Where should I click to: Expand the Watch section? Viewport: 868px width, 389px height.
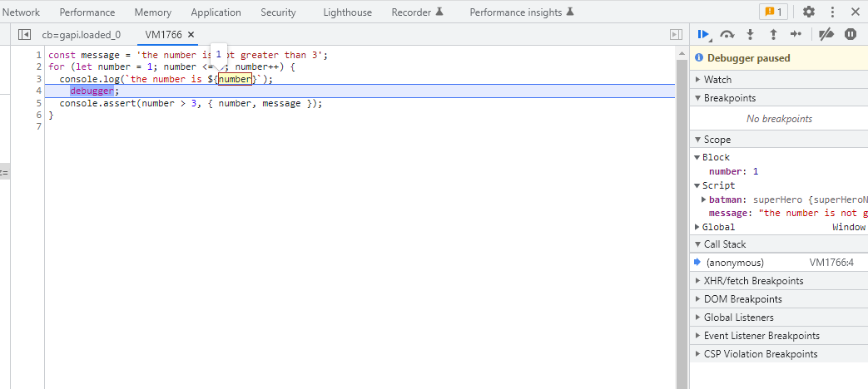(x=717, y=80)
